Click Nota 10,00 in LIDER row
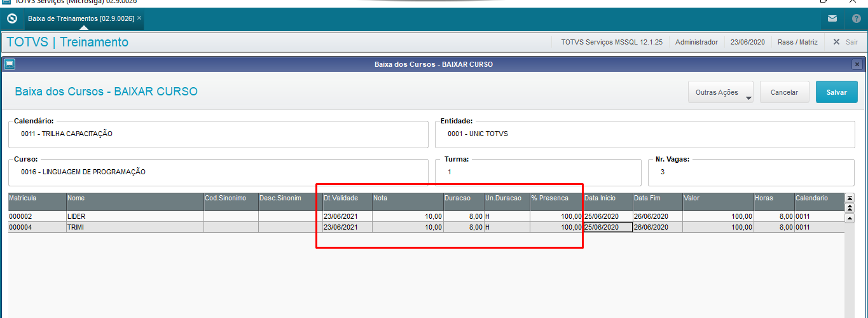Viewport: 868px width, 318px height. click(x=408, y=216)
